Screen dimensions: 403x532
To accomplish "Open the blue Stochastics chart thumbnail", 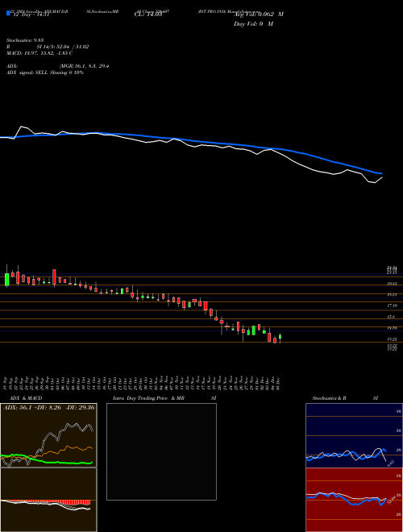I will (354, 435).
